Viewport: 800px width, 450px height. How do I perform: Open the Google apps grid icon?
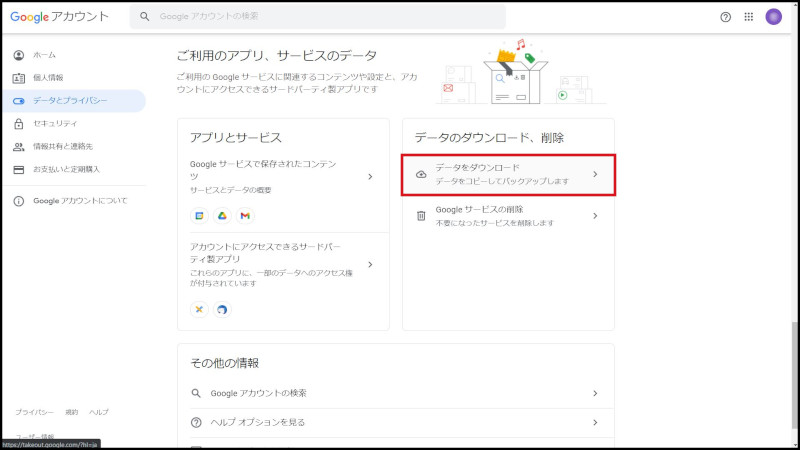click(x=749, y=17)
